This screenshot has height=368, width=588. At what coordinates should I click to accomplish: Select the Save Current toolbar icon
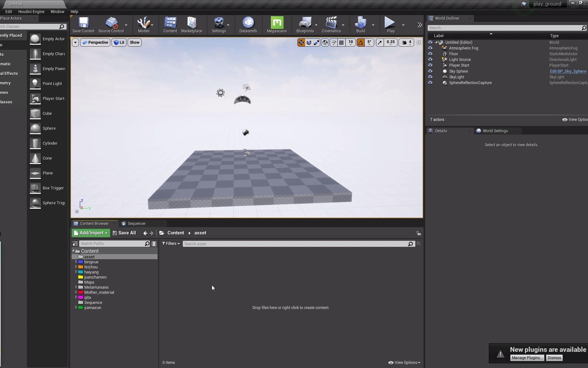(83, 25)
